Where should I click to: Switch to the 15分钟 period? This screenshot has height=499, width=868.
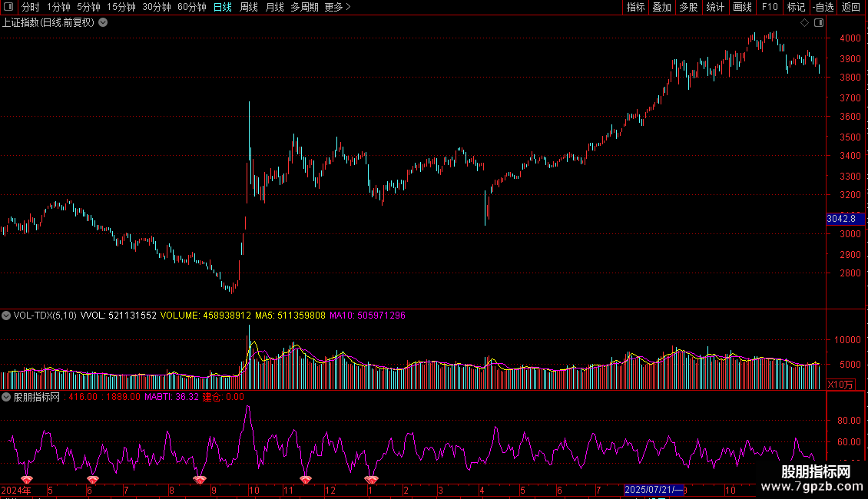coord(121,7)
